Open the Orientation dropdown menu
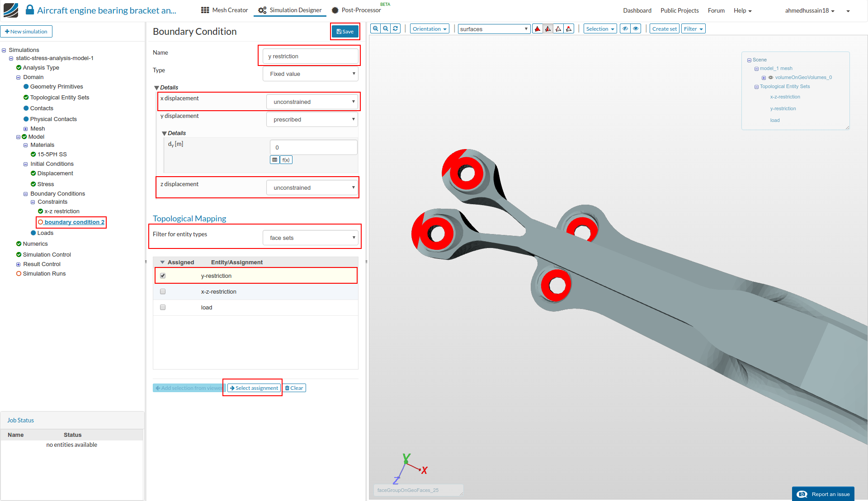868x501 pixels. click(x=429, y=29)
